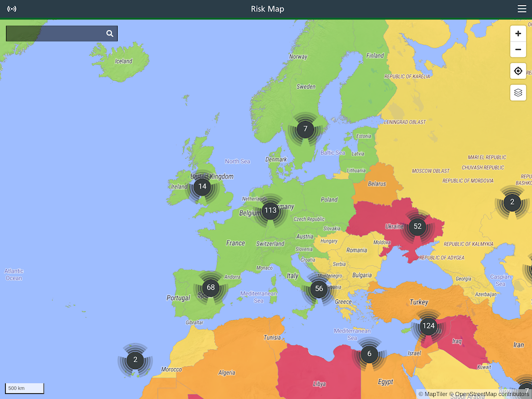Select the France label
The width and height of the screenshot is (532, 399).
235,243
